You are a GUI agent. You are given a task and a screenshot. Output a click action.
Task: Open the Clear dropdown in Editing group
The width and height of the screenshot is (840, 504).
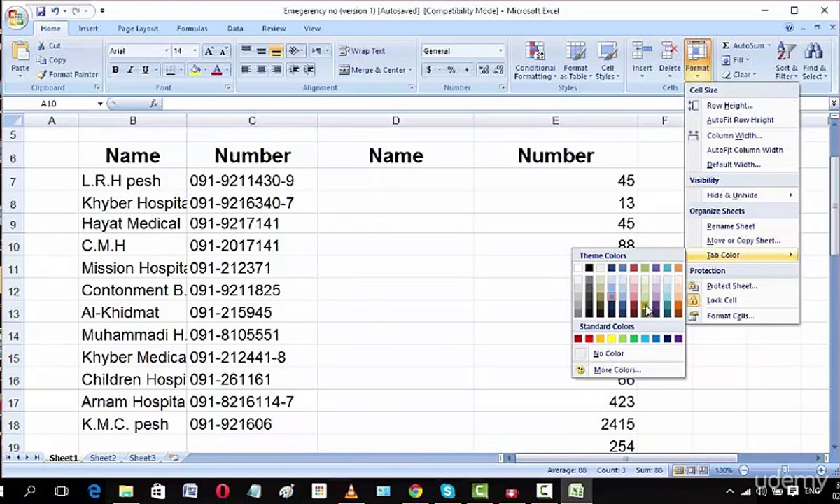(739, 74)
